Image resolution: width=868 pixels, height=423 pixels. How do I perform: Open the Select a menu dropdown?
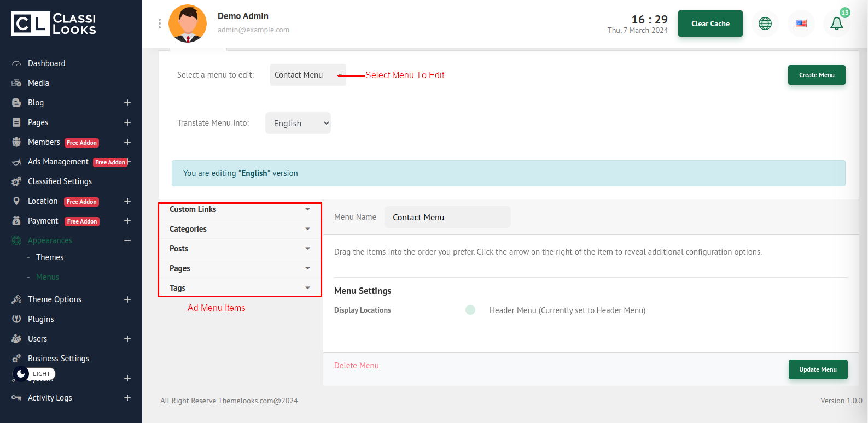pos(307,75)
